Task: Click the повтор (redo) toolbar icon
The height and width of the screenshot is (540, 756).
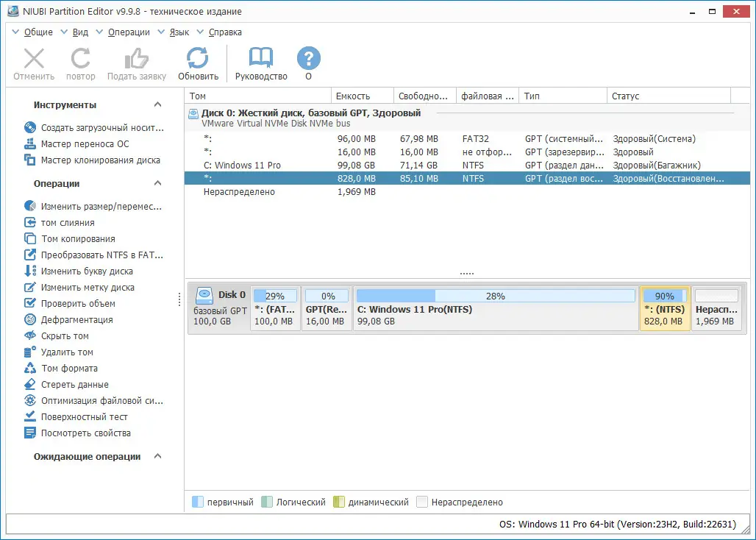Action: 80,58
